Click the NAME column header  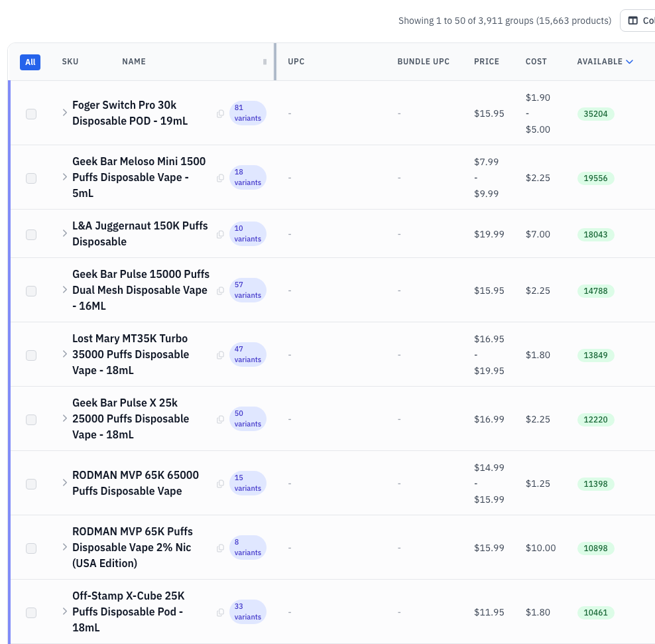click(x=134, y=62)
